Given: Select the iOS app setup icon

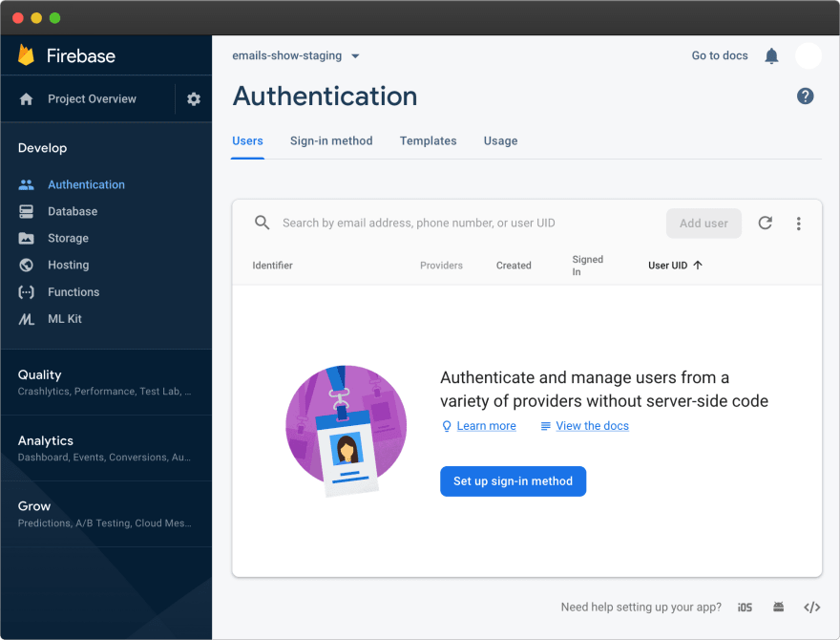Looking at the screenshot, I should [745, 608].
